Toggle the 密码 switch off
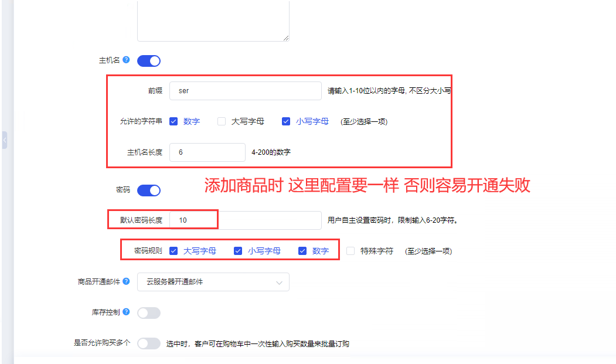Image resolution: width=616 pixels, height=364 pixels. (149, 190)
